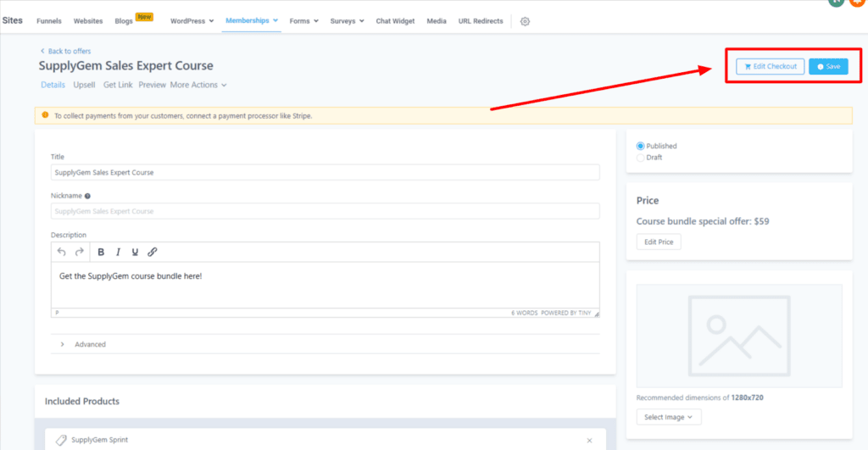Toggle bold formatting in description

pyautogui.click(x=101, y=252)
